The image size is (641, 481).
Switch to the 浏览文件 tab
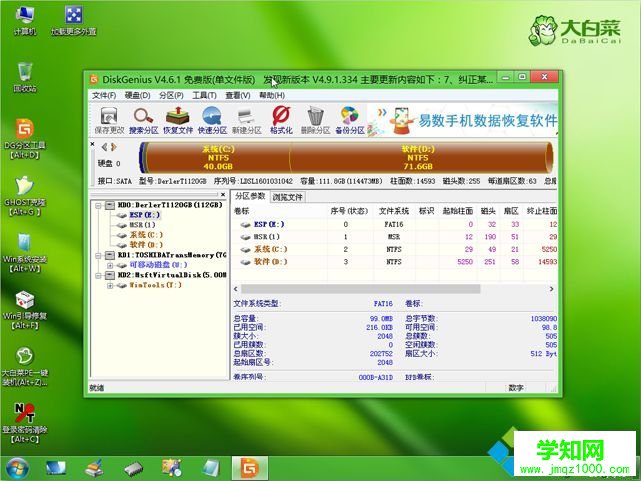point(287,197)
